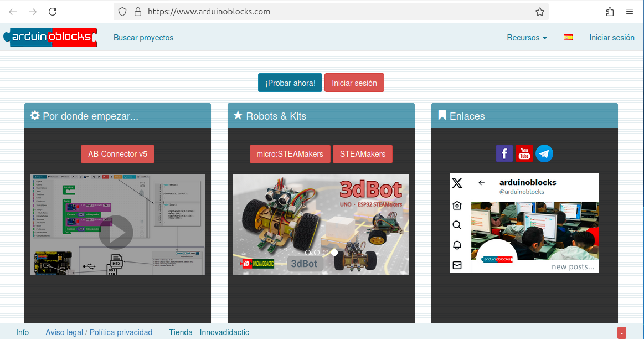644x339 pixels.
Task: Open Buscar proyectos page
Action: click(143, 38)
